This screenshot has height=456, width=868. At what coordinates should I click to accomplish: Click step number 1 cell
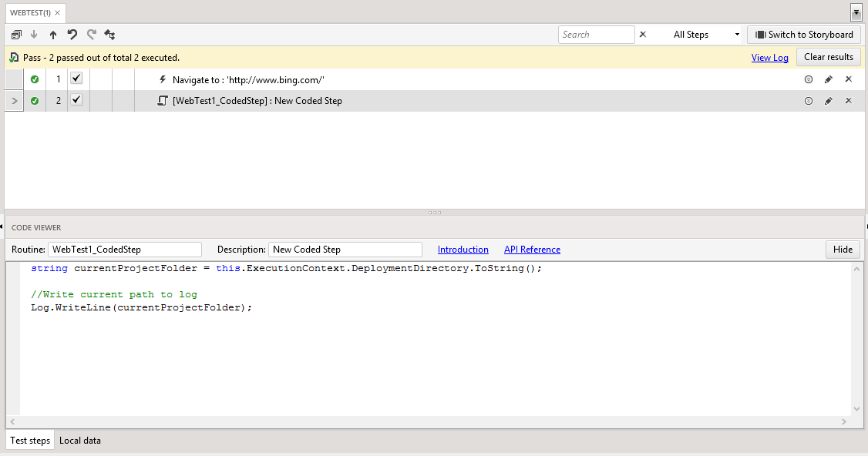[57, 79]
